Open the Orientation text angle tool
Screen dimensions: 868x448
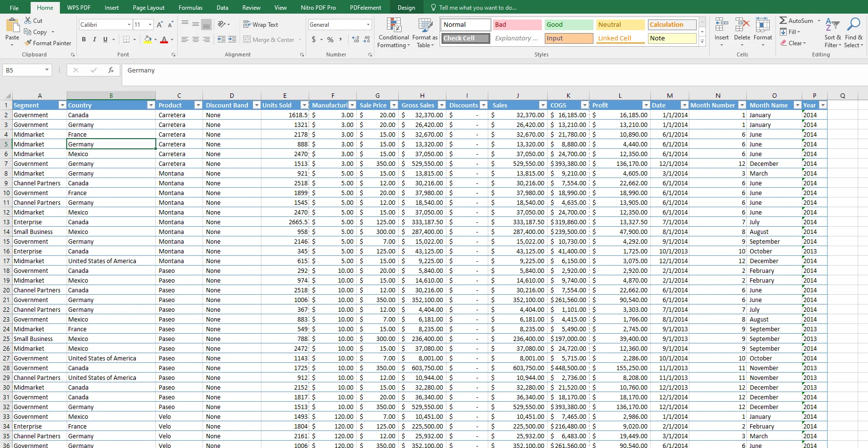222,24
